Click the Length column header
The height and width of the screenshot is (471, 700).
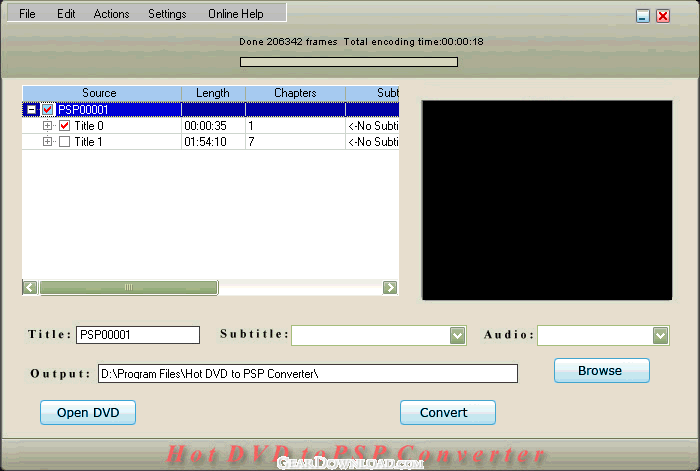click(x=213, y=93)
